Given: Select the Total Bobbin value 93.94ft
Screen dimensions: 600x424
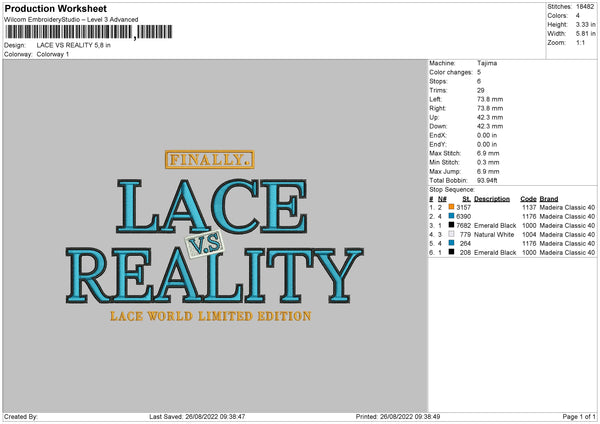Looking at the screenshot, I should click(x=488, y=181).
